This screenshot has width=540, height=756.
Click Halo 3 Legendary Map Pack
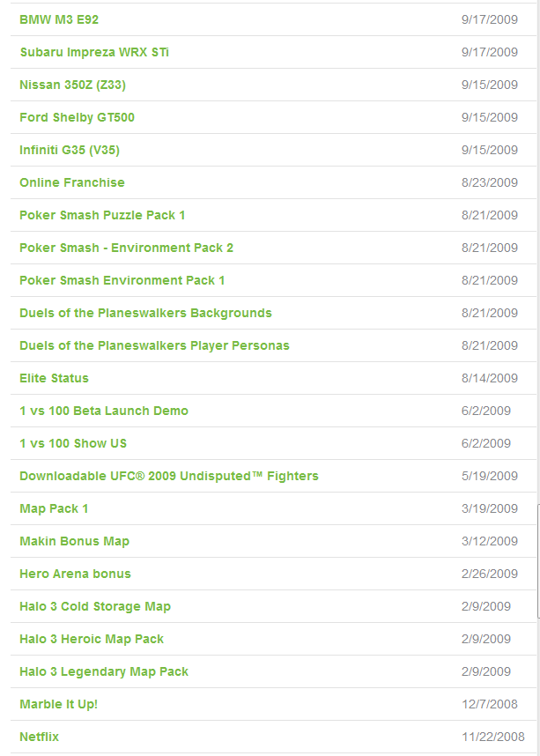(x=104, y=671)
